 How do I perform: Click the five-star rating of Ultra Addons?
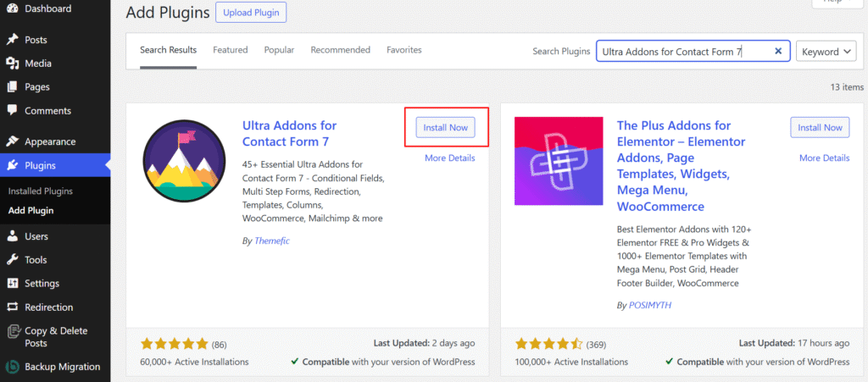tap(175, 345)
